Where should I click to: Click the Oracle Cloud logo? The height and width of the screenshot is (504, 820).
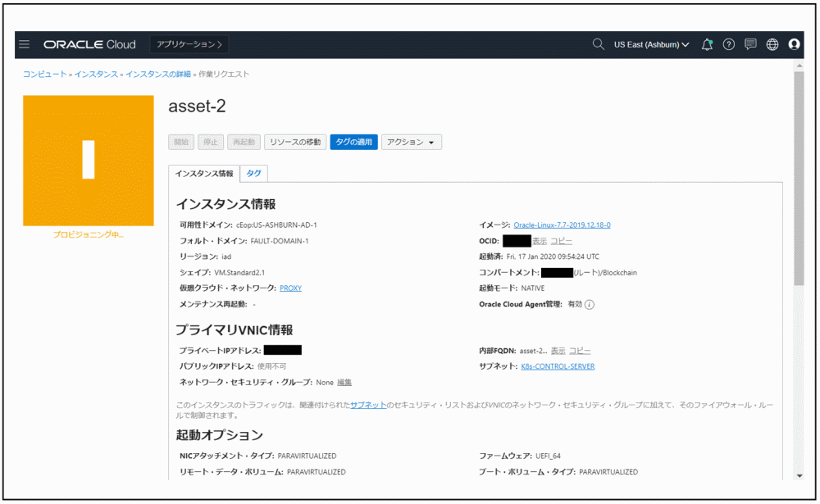[x=89, y=44]
